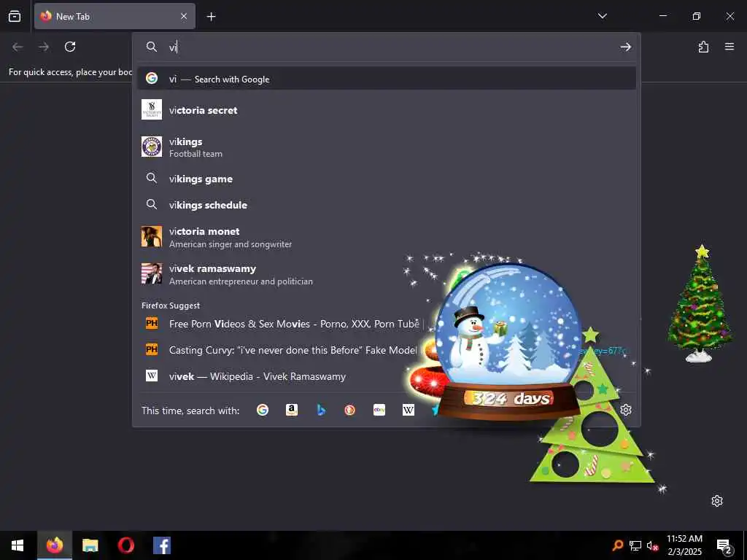This screenshot has height=560, width=747.
Task: Search this time with eBay
Action: (x=379, y=410)
